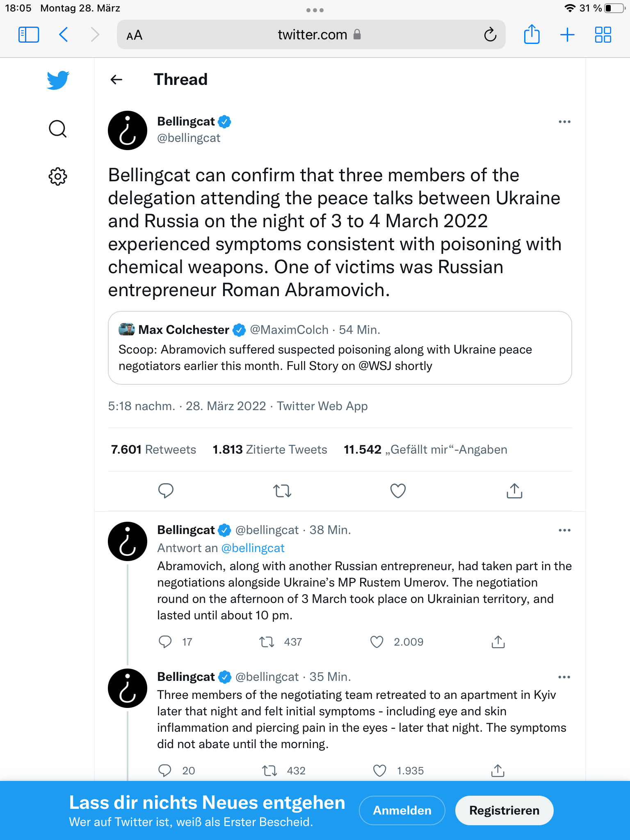Image resolution: width=630 pixels, height=840 pixels.
Task: Go back with the Thread arrow
Action: (x=116, y=80)
